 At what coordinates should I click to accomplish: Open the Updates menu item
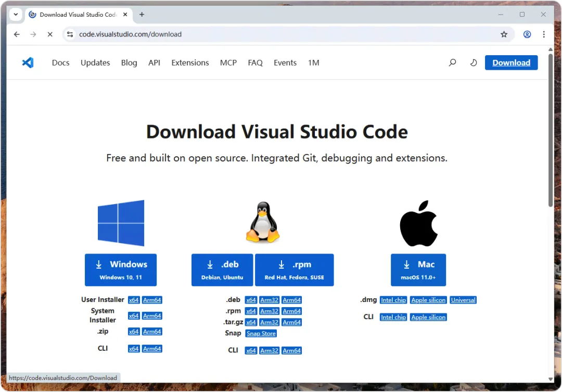(95, 63)
